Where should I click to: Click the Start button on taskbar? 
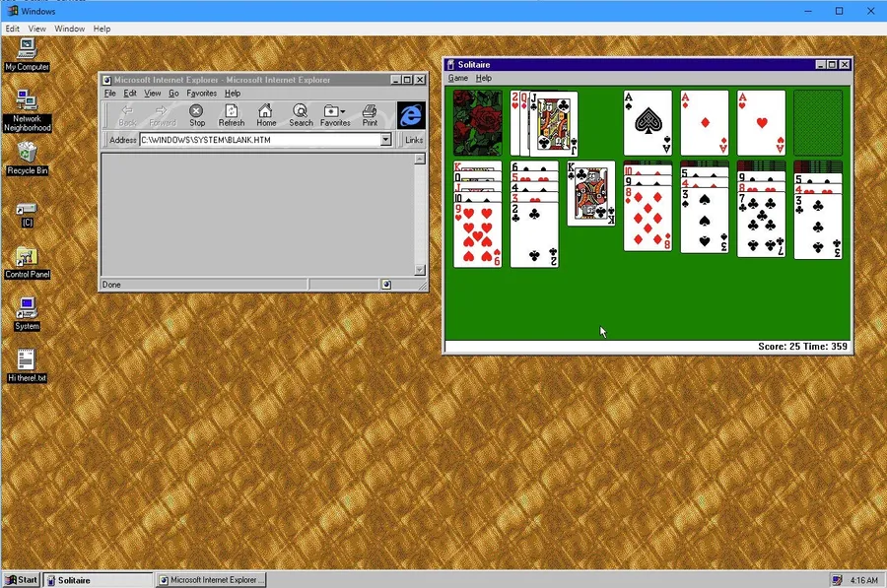coord(22,579)
